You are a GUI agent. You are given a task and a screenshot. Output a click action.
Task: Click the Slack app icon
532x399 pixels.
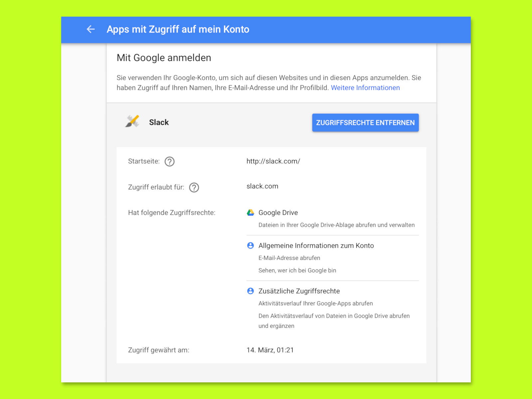[x=132, y=121]
